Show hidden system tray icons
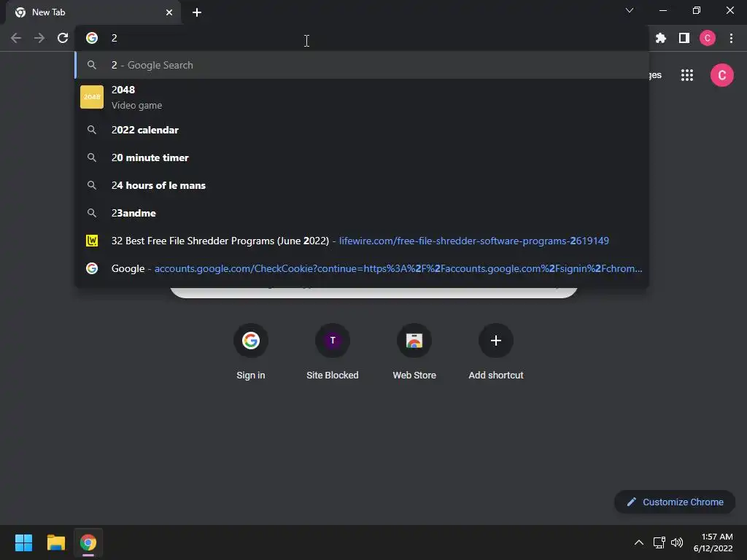 639,542
